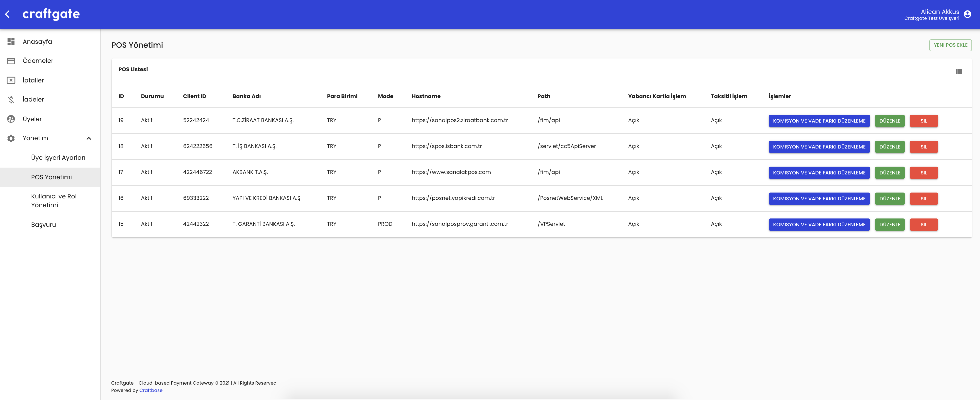
Task: Click the Yönetim gear icon
Action: [x=11, y=138]
